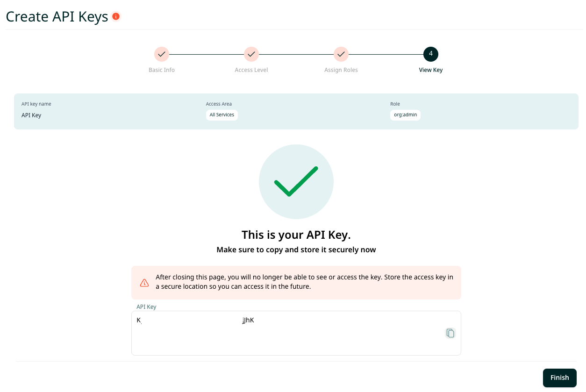Click the red warning triangle icon

144,283
